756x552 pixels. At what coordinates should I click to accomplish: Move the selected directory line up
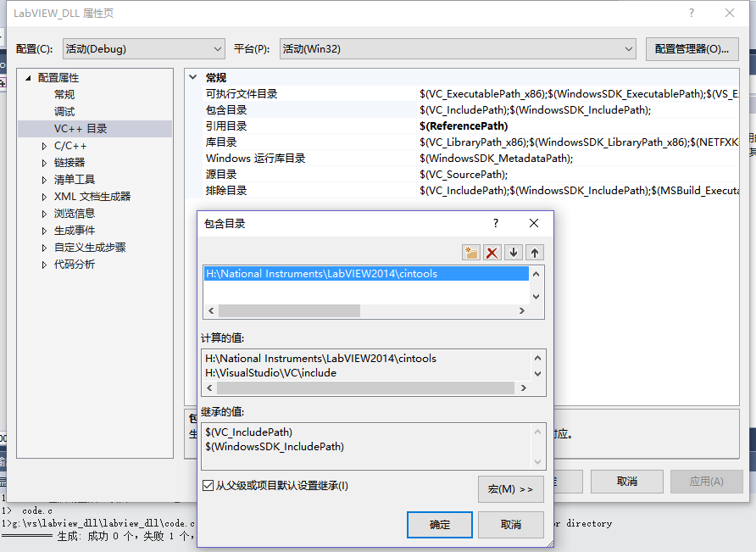point(535,253)
